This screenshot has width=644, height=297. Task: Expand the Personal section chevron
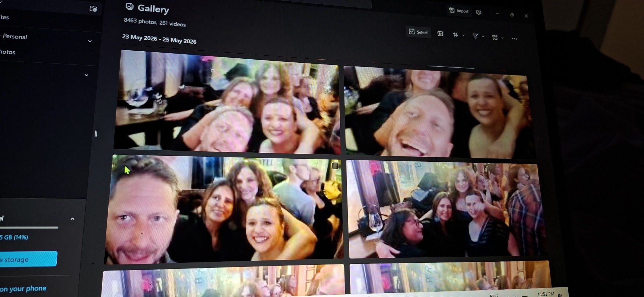[90, 41]
